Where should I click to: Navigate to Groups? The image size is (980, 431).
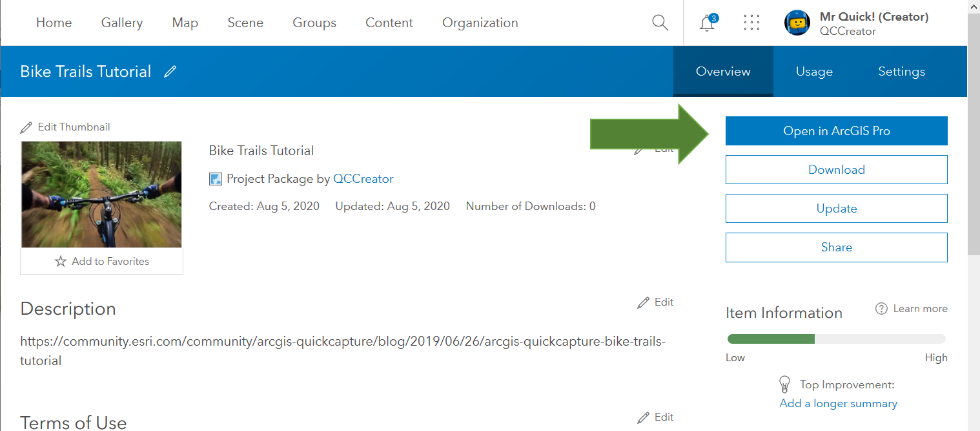click(314, 23)
